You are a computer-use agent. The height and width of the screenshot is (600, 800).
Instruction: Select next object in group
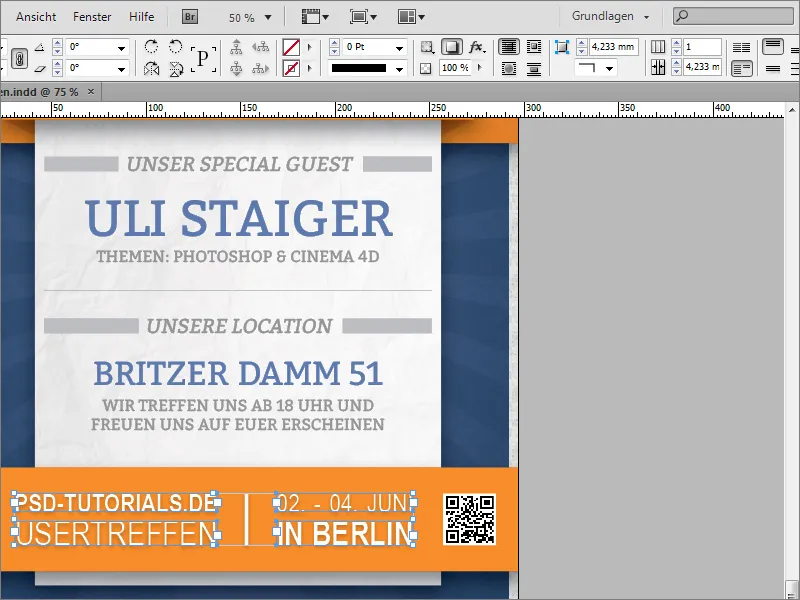[x=260, y=68]
